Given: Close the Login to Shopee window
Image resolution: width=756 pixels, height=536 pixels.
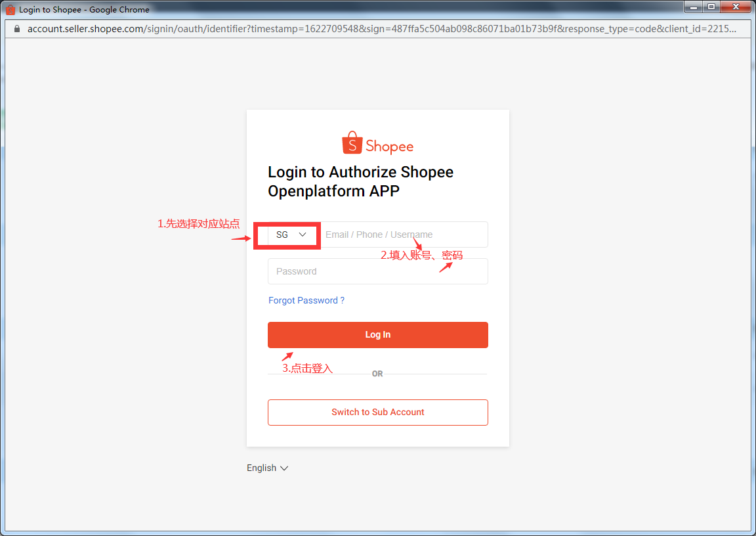Looking at the screenshot, I should (x=736, y=7).
